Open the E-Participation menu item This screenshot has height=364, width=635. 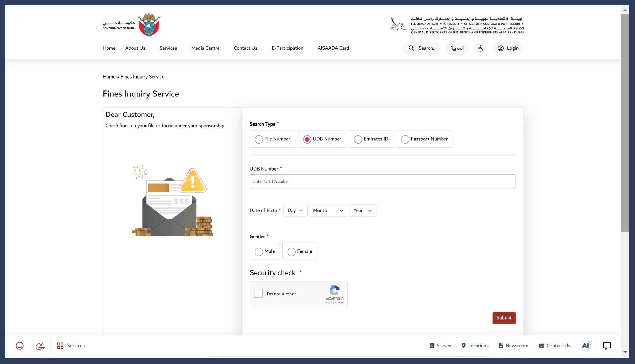click(x=287, y=48)
